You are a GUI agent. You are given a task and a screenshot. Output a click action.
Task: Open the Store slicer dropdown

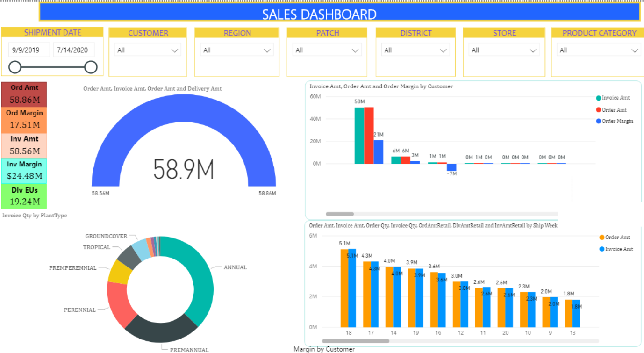(504, 50)
